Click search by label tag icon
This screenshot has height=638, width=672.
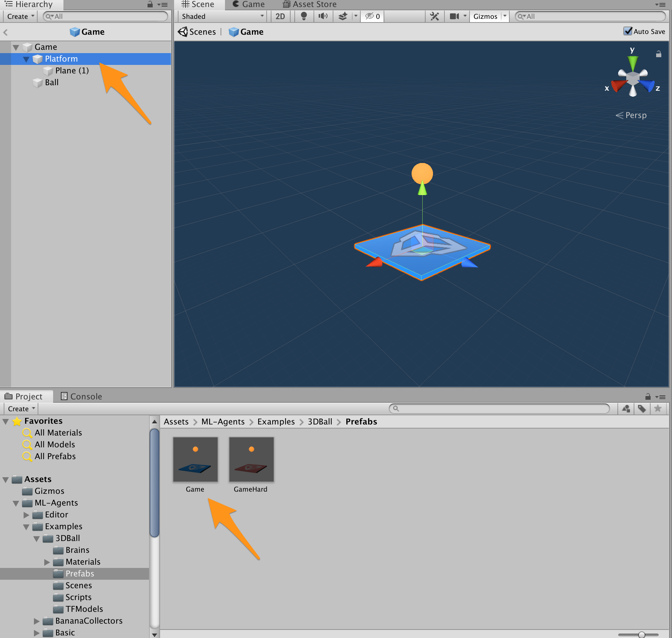click(642, 409)
